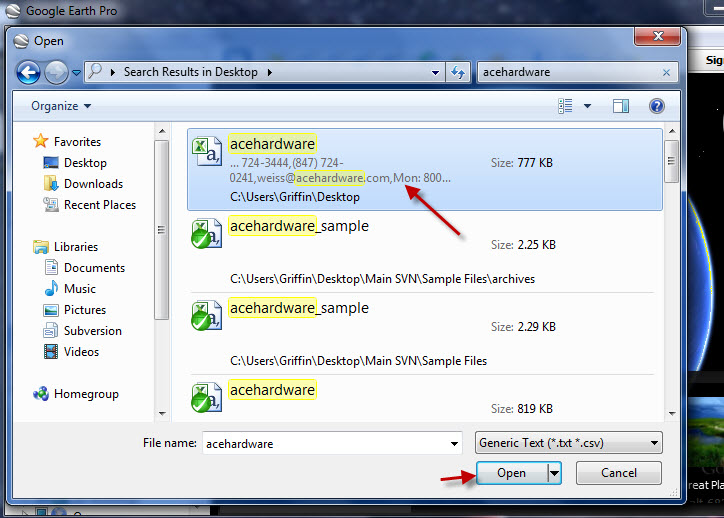Open the Organize menu

pyautogui.click(x=61, y=106)
